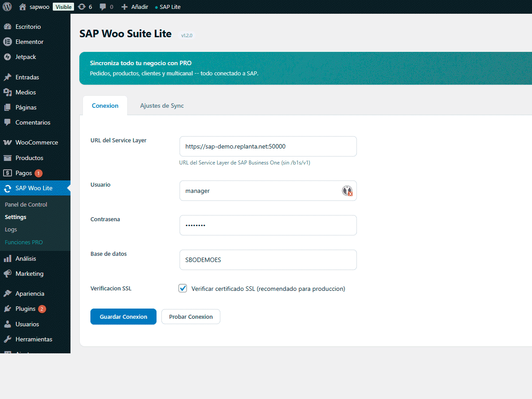Click the WordPress logo in the admin bar
The width and height of the screenshot is (532, 399).
7,7
